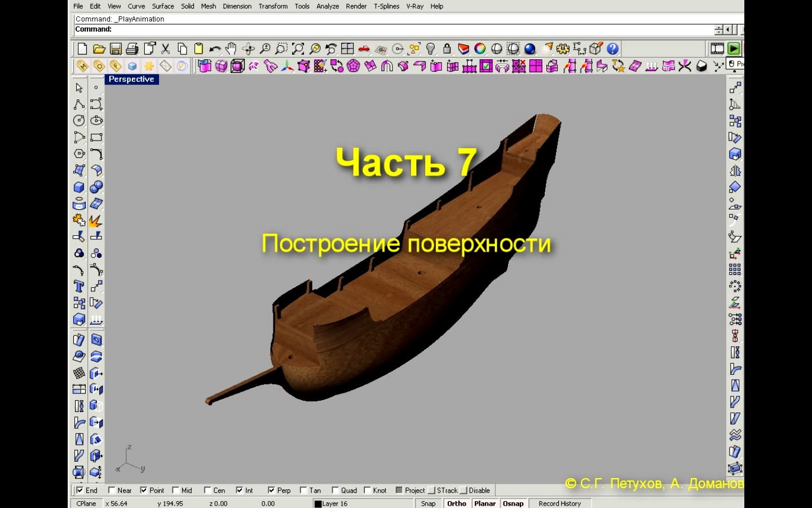Image resolution: width=812 pixels, height=508 pixels.
Task: Select the Rotate view tool
Action: coord(248,49)
